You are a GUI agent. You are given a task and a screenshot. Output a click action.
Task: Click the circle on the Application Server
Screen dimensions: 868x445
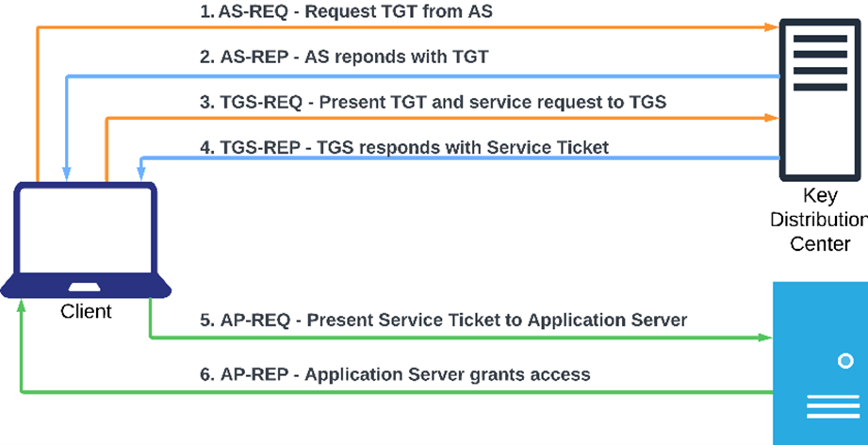click(845, 361)
